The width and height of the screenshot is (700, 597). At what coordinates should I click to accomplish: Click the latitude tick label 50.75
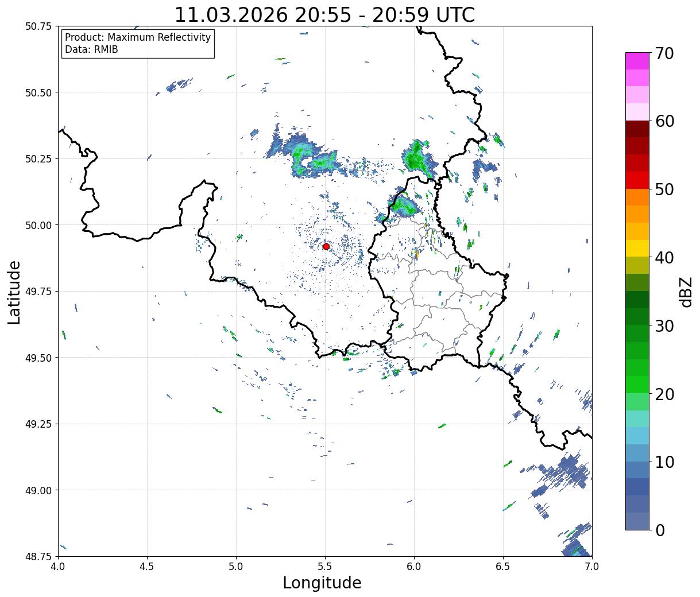click(38, 26)
